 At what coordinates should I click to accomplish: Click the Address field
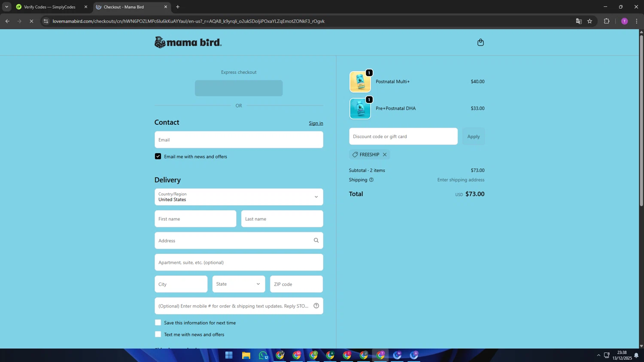coord(239,241)
